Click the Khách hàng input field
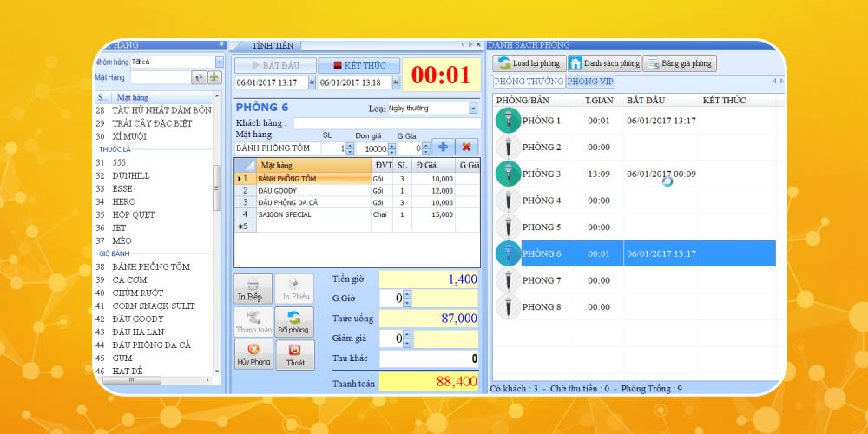 [x=386, y=123]
